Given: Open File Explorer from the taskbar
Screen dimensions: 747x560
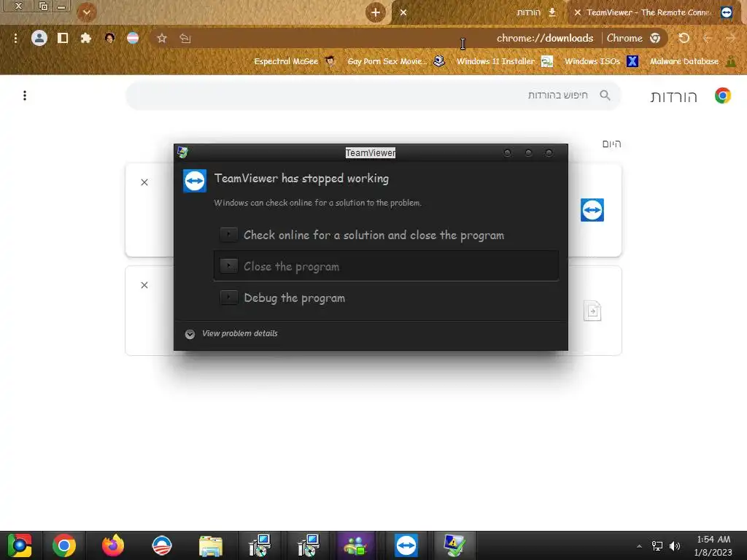Looking at the screenshot, I should pyautogui.click(x=211, y=545).
